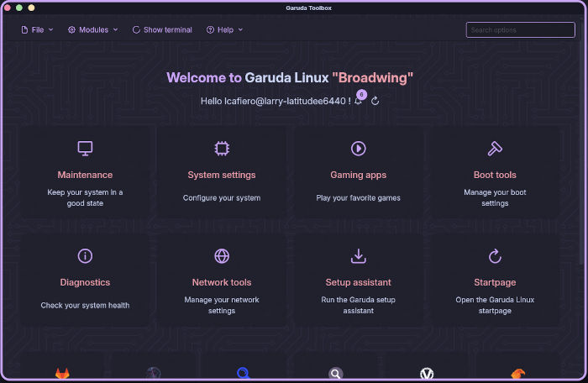The width and height of the screenshot is (588, 383).
Task: Click the blue magnifier icon in bottom row
Action: [244, 374]
